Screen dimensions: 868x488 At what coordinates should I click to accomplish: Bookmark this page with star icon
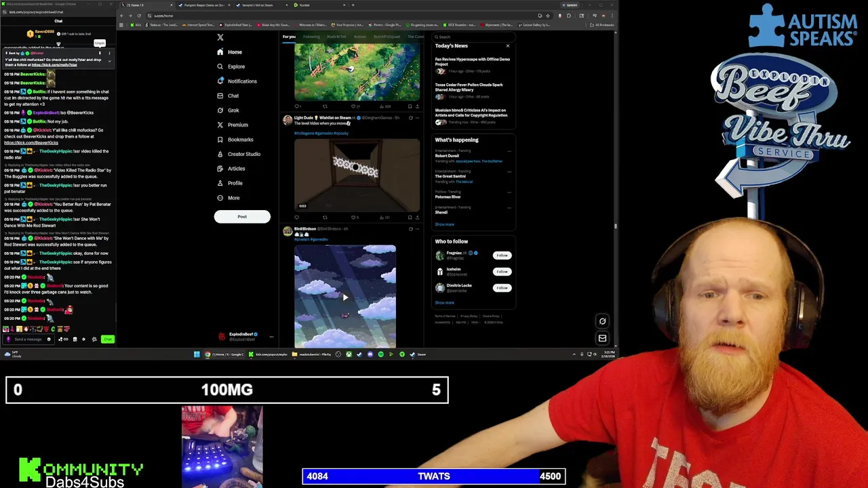[549, 16]
